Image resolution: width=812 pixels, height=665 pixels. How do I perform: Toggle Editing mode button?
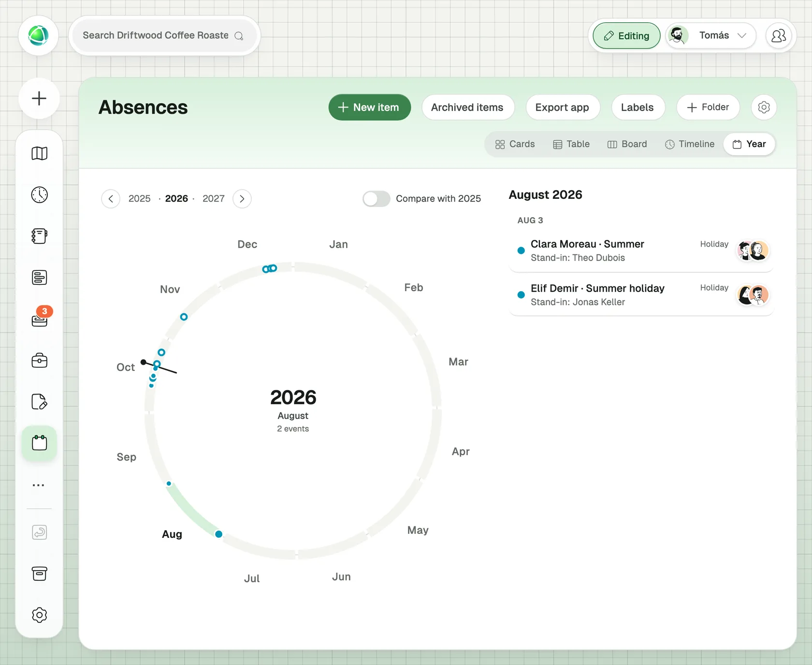626,36
